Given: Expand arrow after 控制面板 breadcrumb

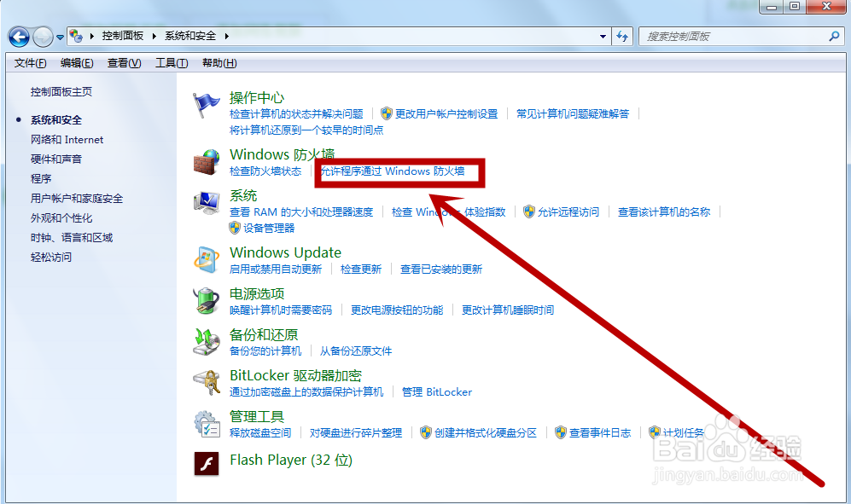Looking at the screenshot, I should [x=154, y=36].
